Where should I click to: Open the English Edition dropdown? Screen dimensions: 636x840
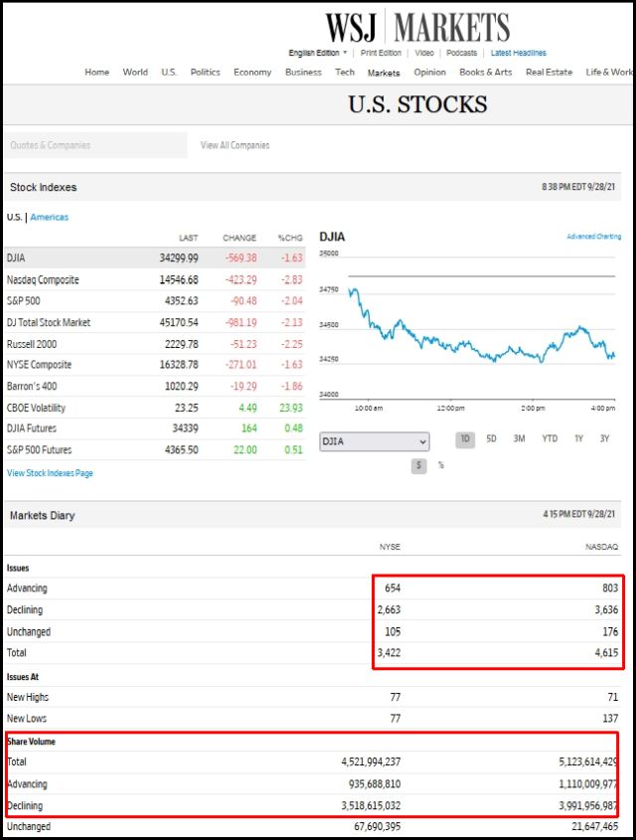318,53
